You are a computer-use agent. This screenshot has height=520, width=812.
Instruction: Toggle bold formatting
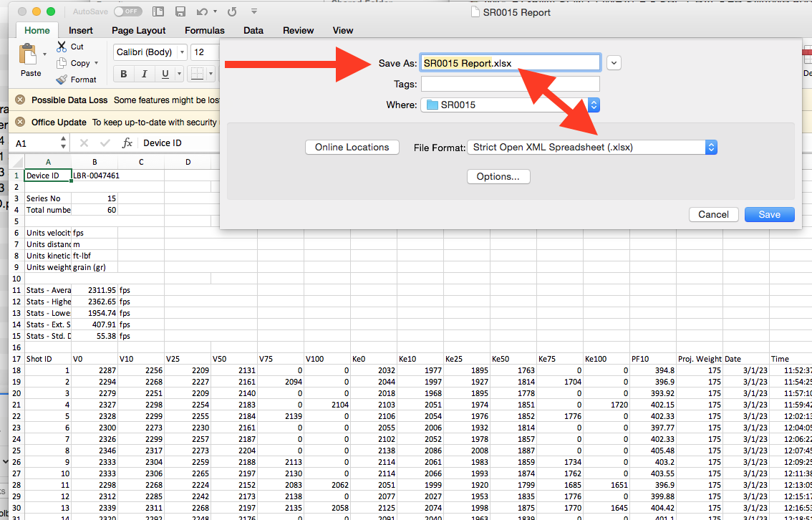pyautogui.click(x=123, y=74)
